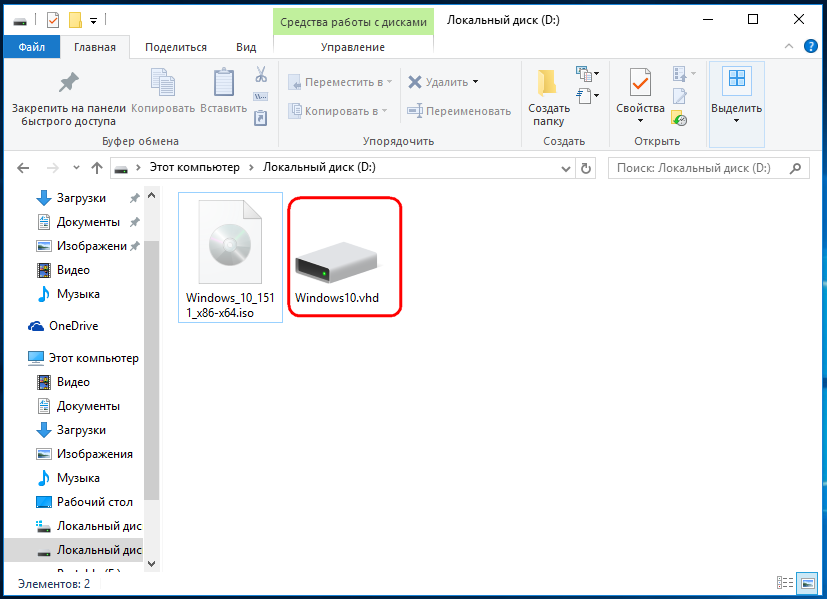Click Локальный диск (D:) in address bar

click(x=319, y=167)
